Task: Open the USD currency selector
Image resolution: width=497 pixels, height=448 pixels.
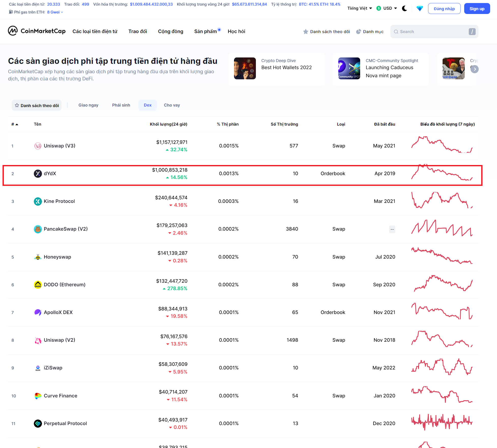Action: click(x=387, y=8)
